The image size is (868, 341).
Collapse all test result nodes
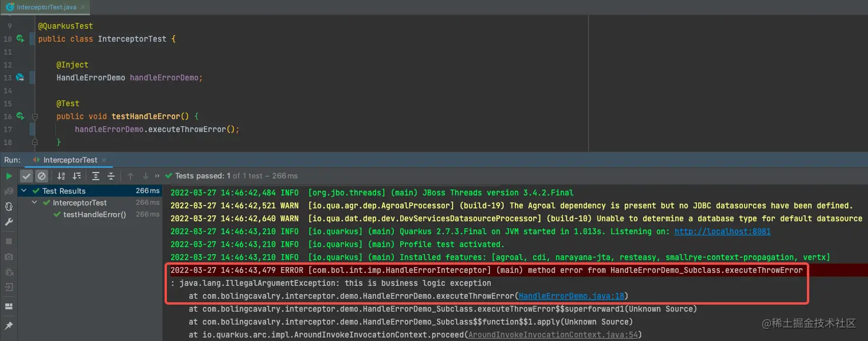coord(111,176)
